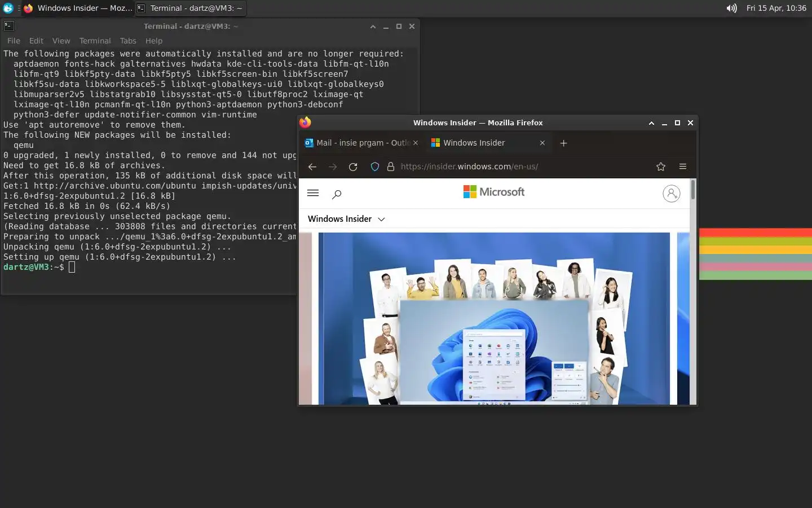This screenshot has width=812, height=508.
Task: Open the Terminal menu in Terminal window
Action: (x=95, y=41)
